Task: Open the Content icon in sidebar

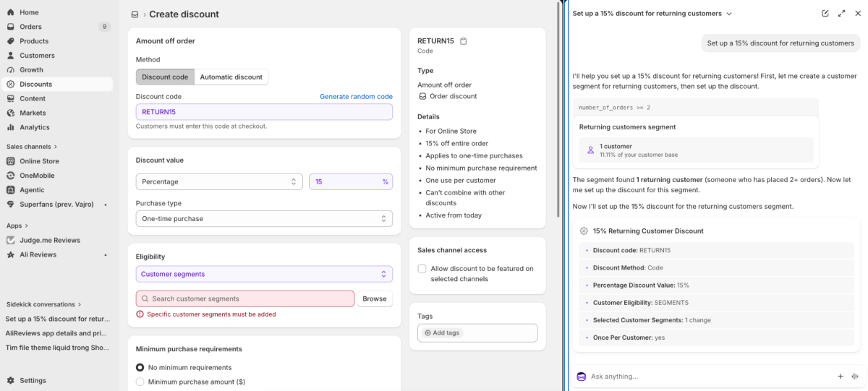Action: 11,98
